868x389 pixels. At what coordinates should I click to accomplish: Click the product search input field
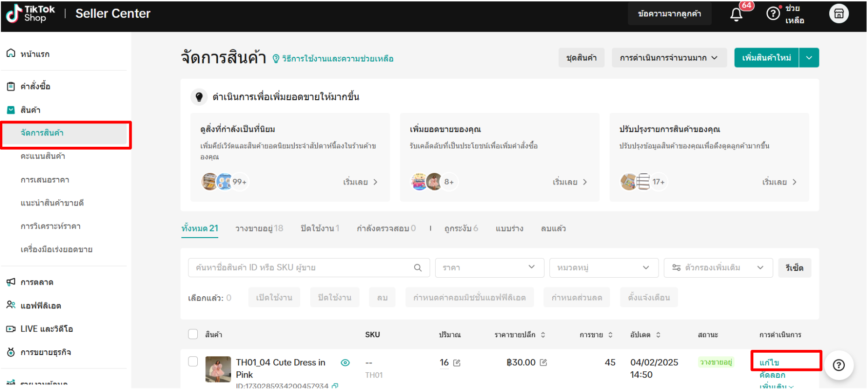click(301, 268)
